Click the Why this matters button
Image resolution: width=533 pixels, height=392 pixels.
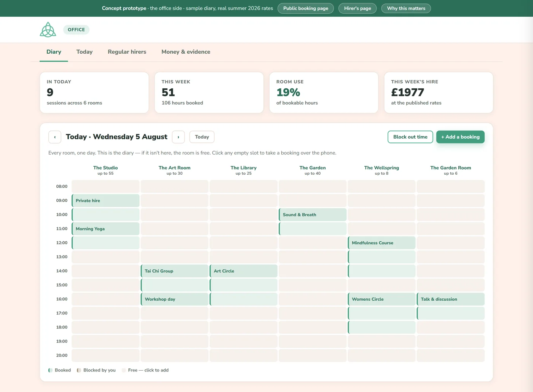406,8
